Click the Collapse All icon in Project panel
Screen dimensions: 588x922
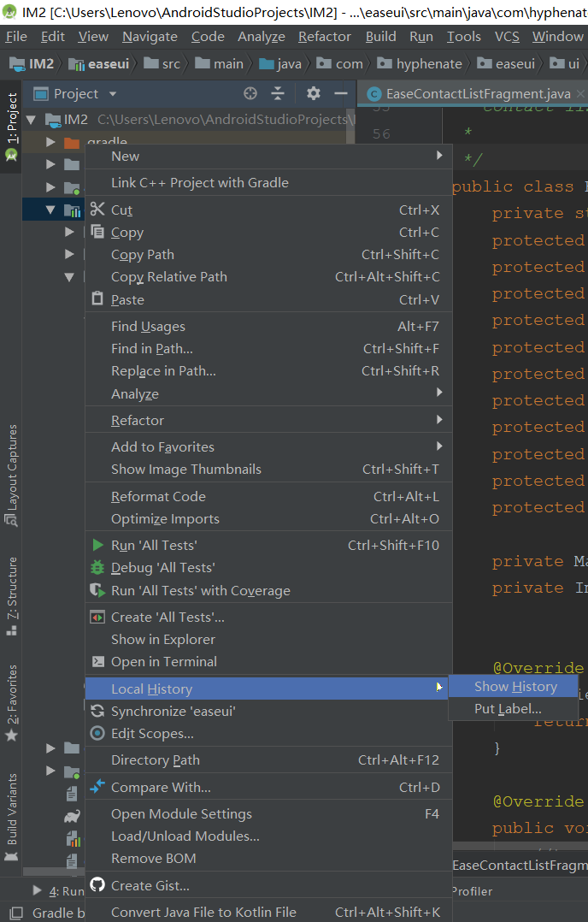pos(278,93)
